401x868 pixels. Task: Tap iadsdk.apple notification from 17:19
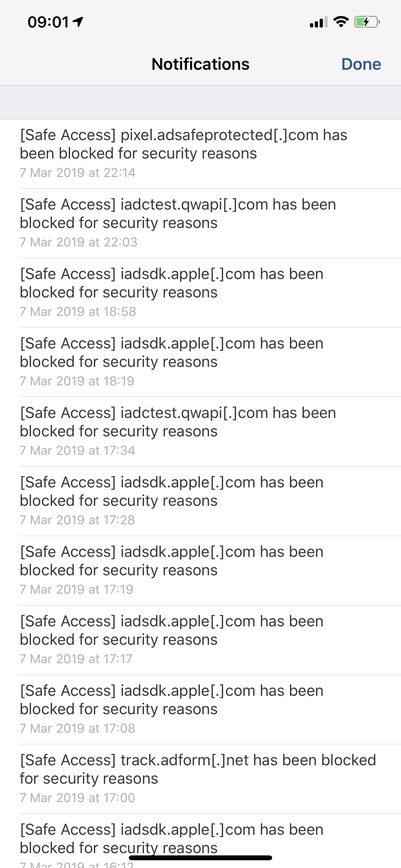(x=200, y=571)
